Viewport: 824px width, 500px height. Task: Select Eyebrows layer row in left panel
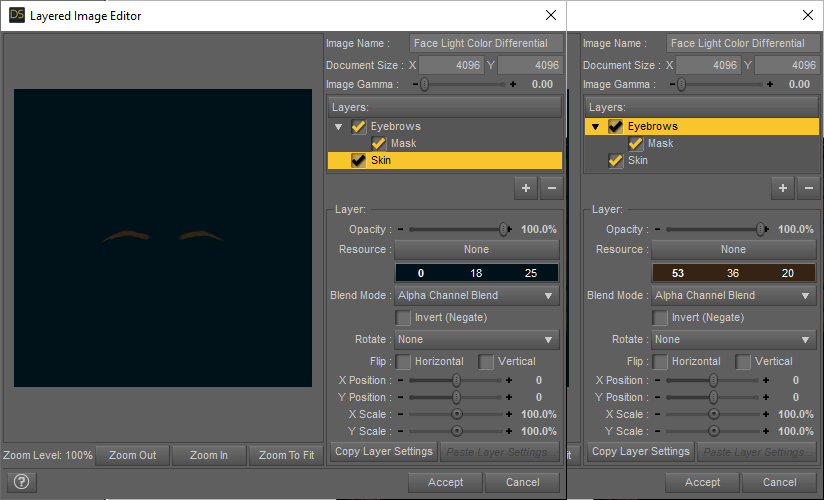click(445, 126)
